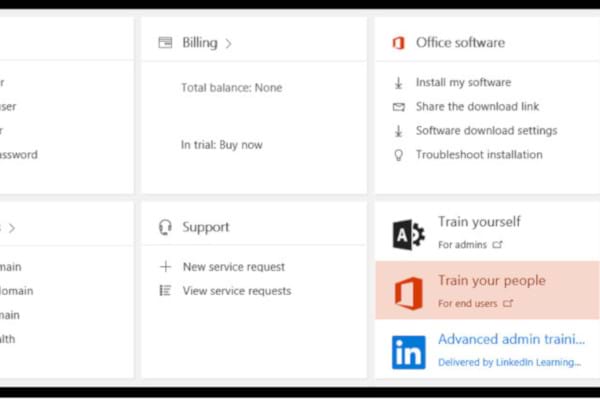Screen dimensions: 600x400
Task: Open Advanced admin training link
Action: 511,339
